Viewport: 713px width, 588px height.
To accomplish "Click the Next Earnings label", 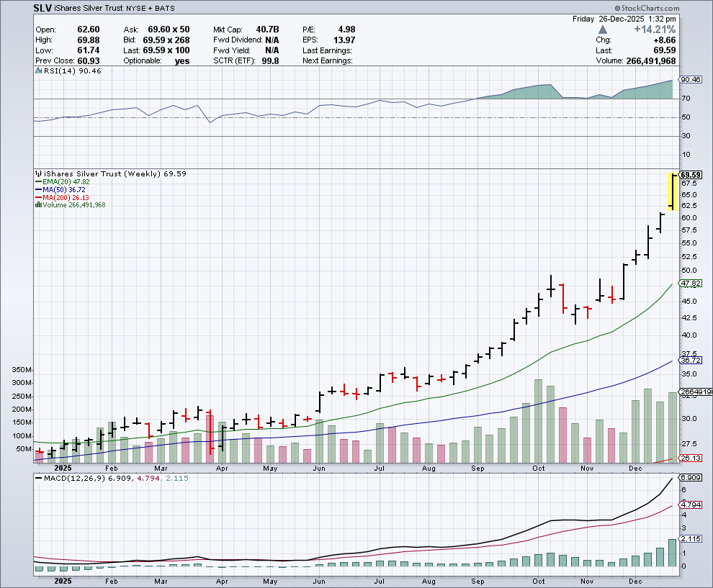I will coord(328,61).
